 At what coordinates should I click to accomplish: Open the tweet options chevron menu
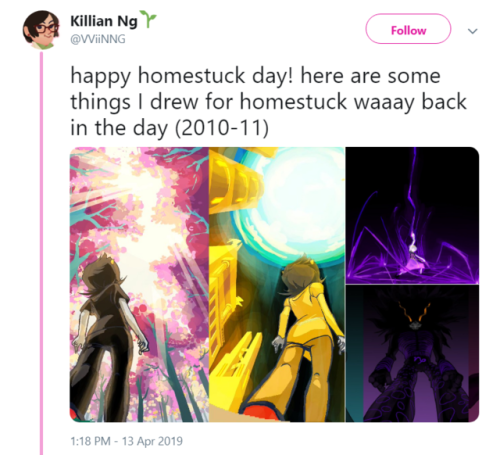tap(473, 31)
